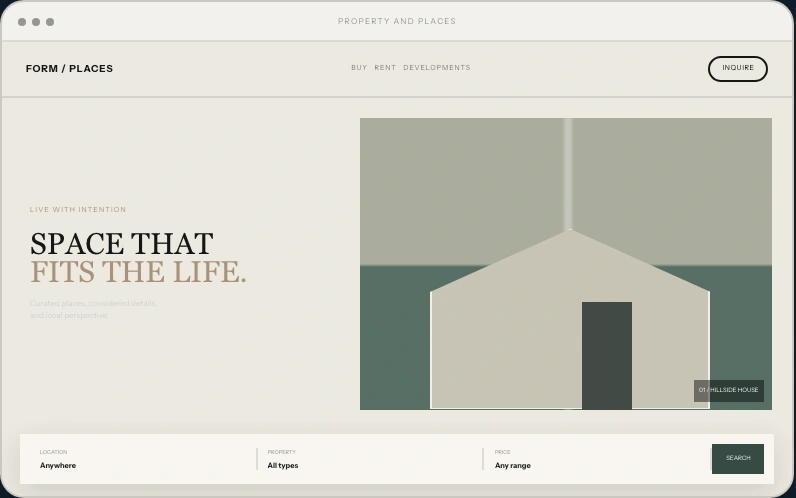Open the BUY navigation link
Screen dimensions: 796x498
tap(359, 68)
